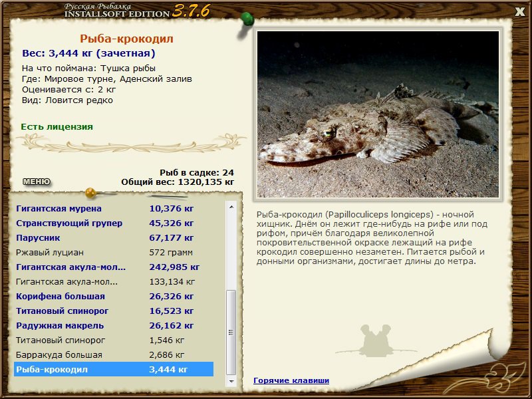Click the Где: Мировое турне, Аденский залив line

(x=107, y=78)
